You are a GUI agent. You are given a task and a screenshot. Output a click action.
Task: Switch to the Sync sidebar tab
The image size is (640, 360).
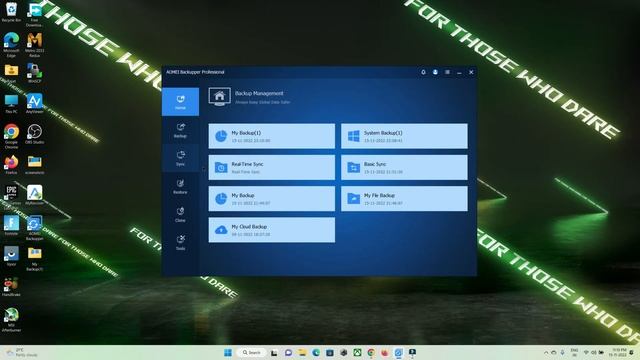180,158
